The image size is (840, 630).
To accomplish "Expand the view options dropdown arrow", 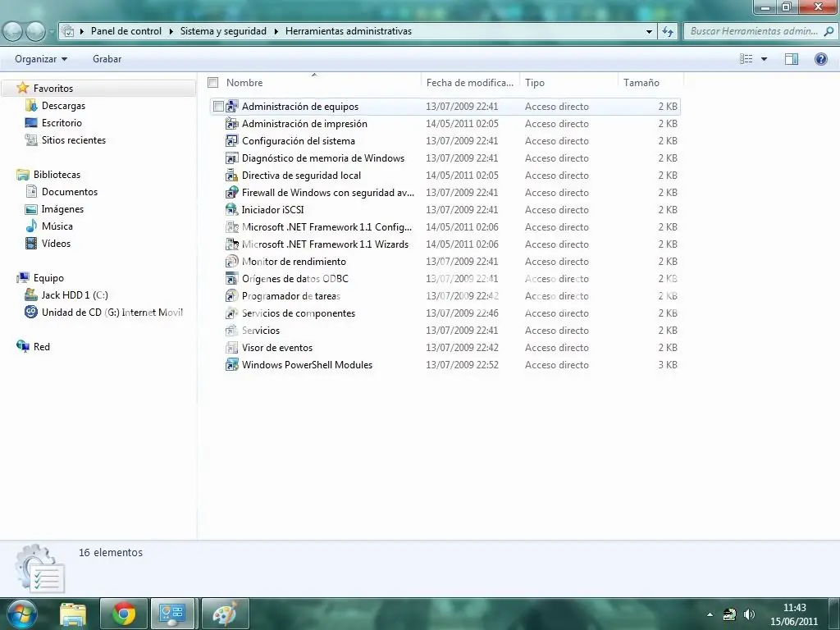I will coord(764,59).
